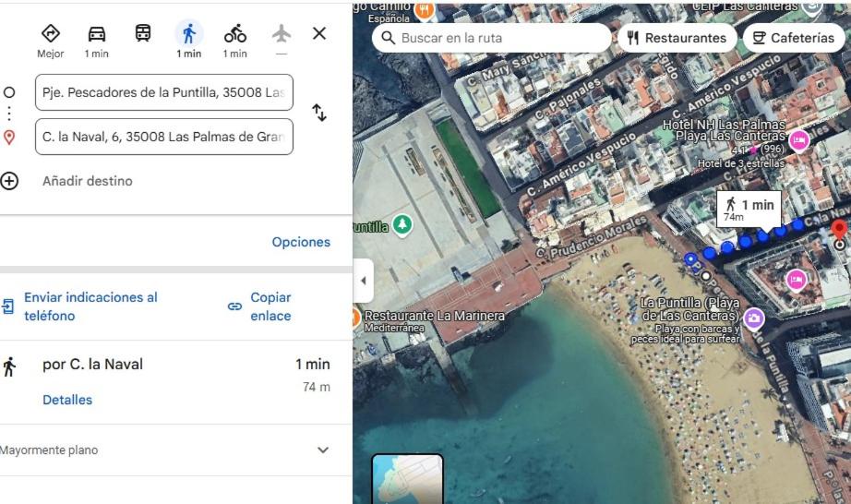Edit the Pje. Pescadores origin field

coord(163,92)
